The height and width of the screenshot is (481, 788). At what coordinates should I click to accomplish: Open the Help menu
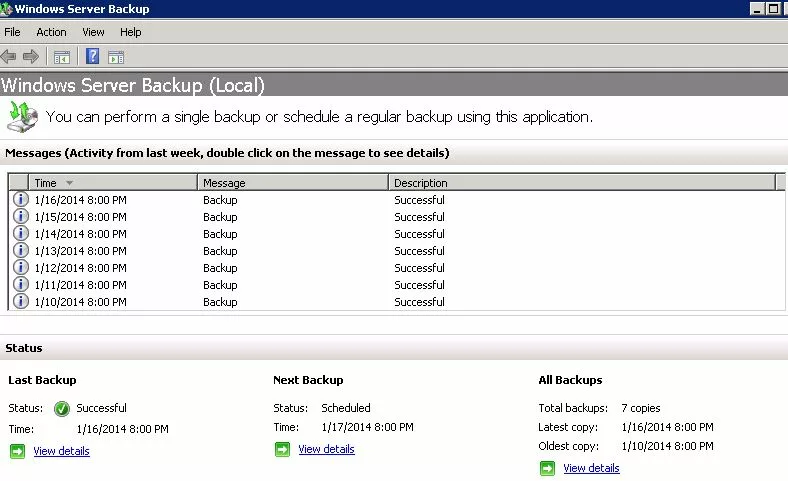(131, 32)
